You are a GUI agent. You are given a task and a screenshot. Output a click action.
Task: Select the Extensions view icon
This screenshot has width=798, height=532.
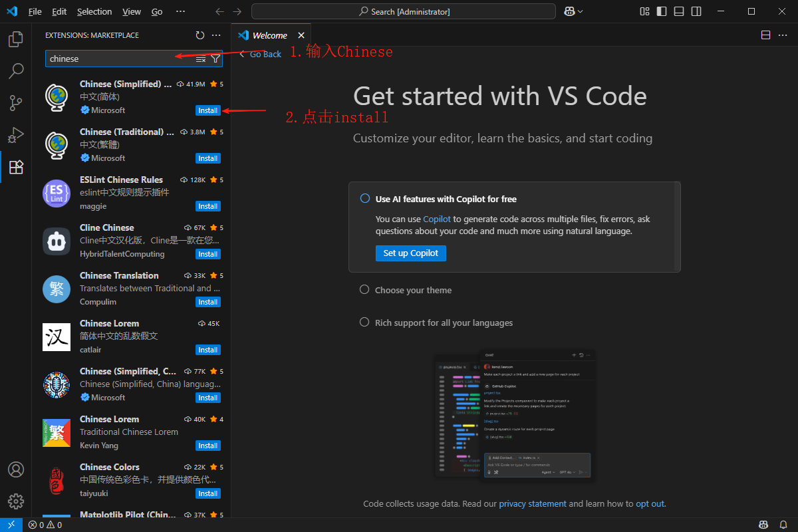(16, 167)
